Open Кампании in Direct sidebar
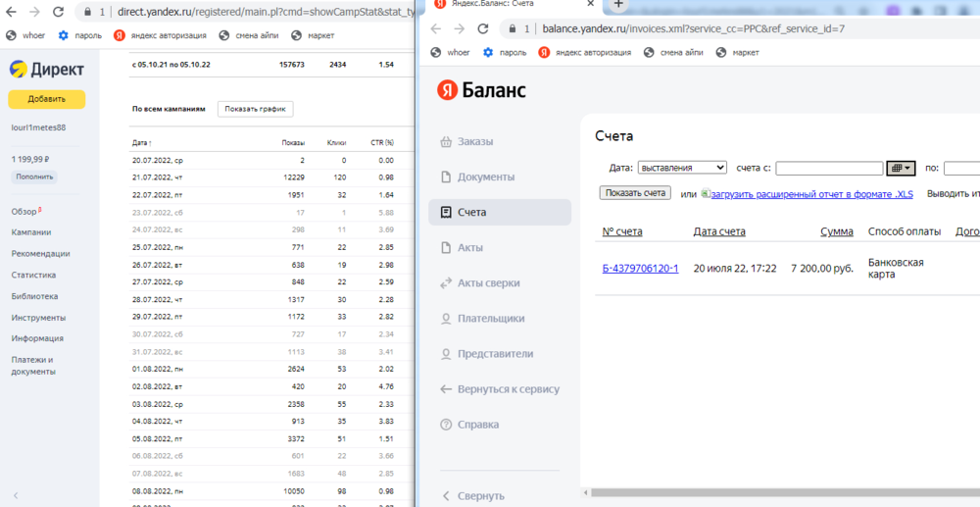The width and height of the screenshot is (980, 507). [31, 232]
